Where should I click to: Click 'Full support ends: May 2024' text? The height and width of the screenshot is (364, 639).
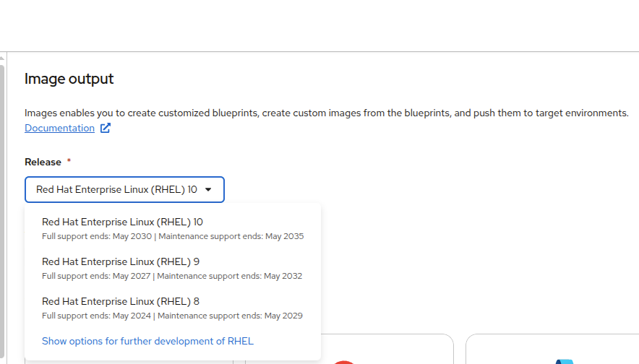96,316
